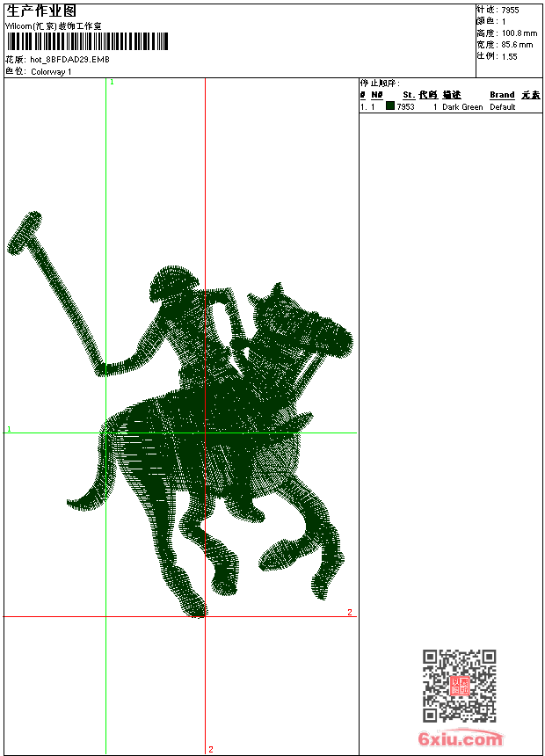The width and height of the screenshot is (545, 756).
Task: Click the green marker 1 atop vertical line
Action: pos(112,83)
